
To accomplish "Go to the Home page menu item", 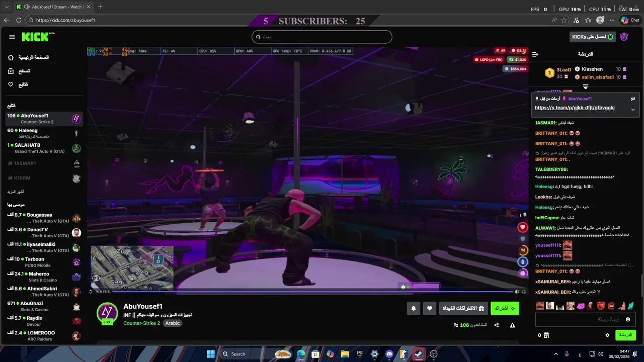I will coord(28,57).
